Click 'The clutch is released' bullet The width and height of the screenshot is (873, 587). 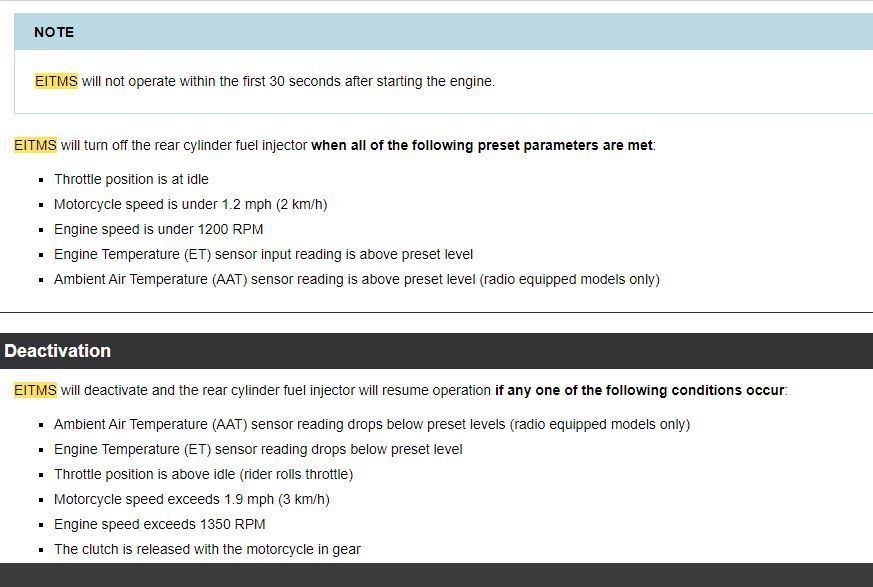point(207,549)
